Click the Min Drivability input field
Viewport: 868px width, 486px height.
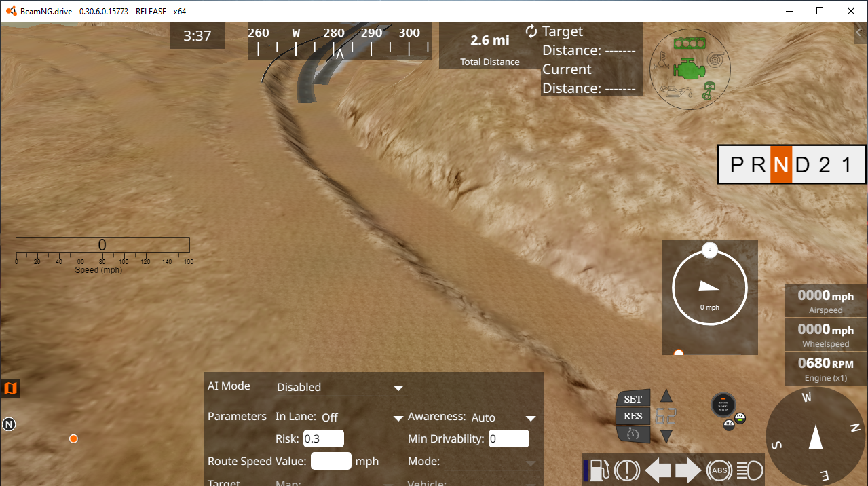tap(509, 438)
